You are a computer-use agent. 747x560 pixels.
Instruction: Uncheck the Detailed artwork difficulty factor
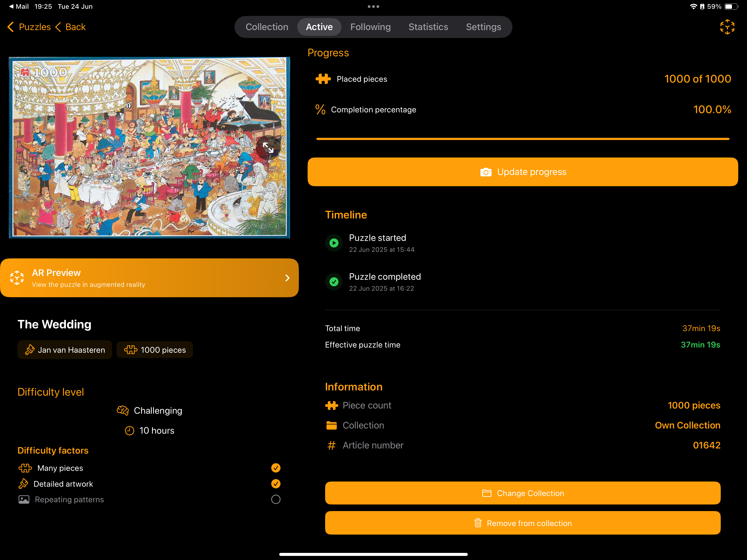[276, 484]
